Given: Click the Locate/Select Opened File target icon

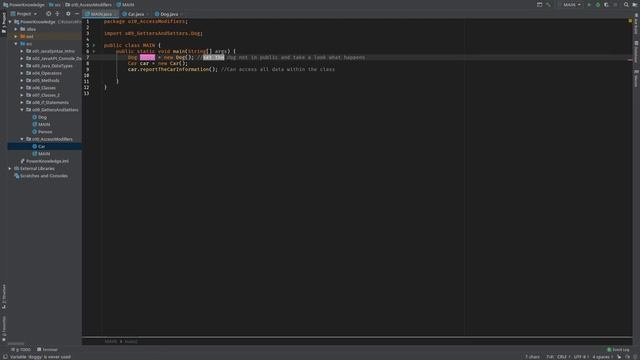Looking at the screenshot, I should pos(49,14).
